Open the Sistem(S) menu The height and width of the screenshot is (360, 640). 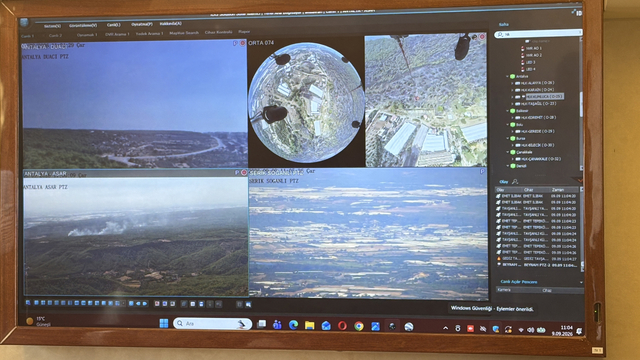point(52,26)
